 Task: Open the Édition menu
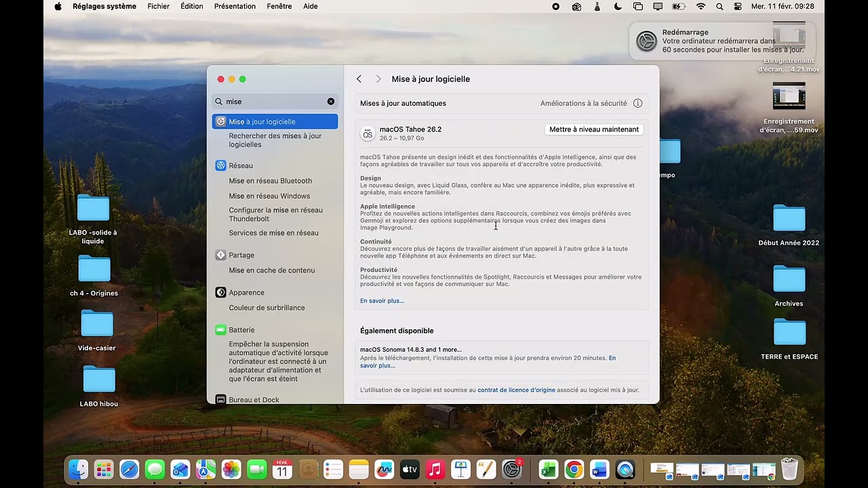[192, 6]
